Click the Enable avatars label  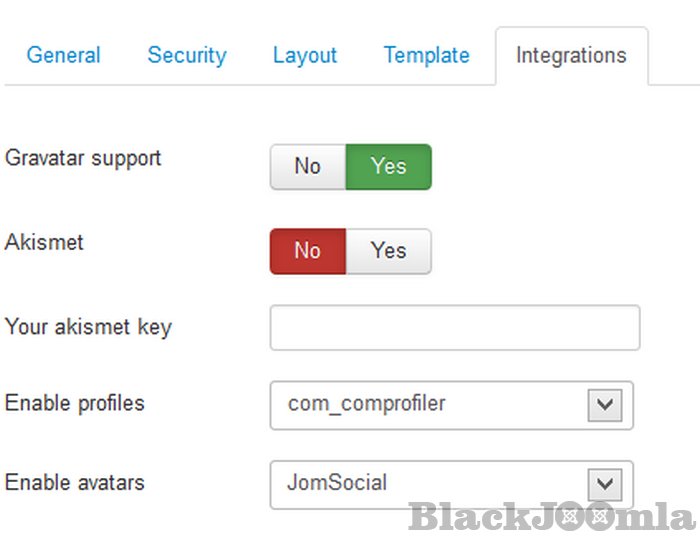click(75, 482)
